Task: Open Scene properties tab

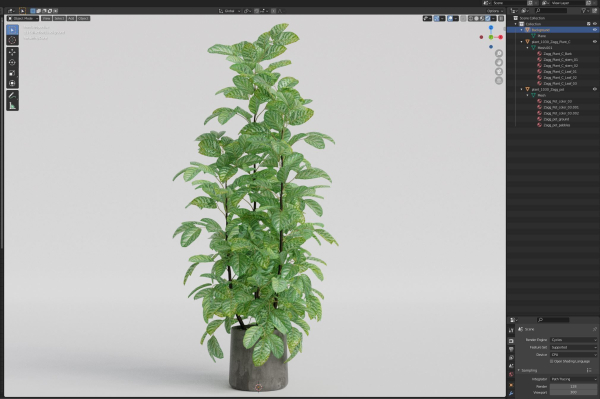Action: click(511, 366)
